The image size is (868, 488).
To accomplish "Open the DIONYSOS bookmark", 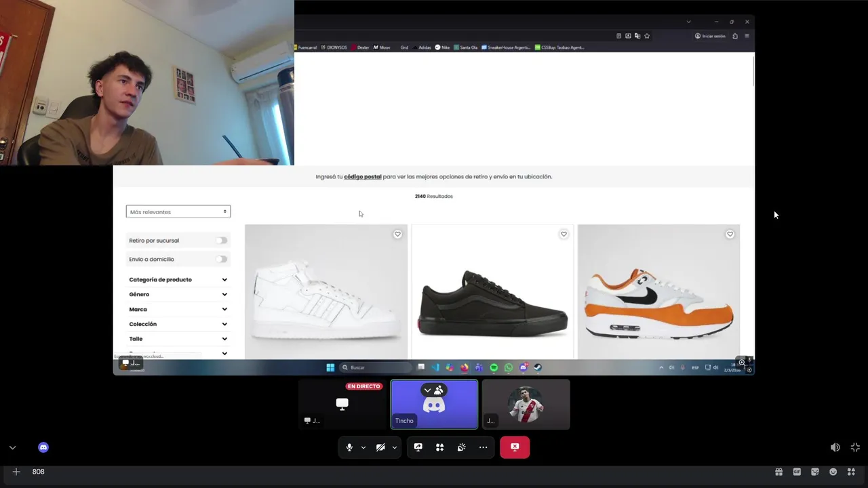I will (334, 47).
